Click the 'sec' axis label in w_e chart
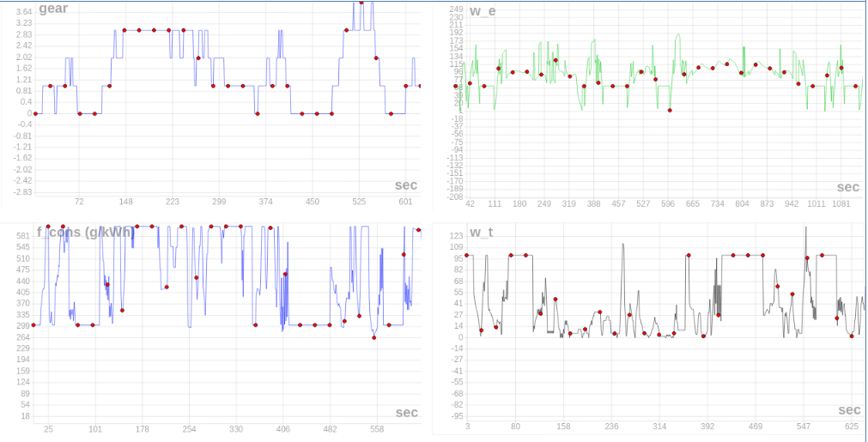 tap(848, 187)
